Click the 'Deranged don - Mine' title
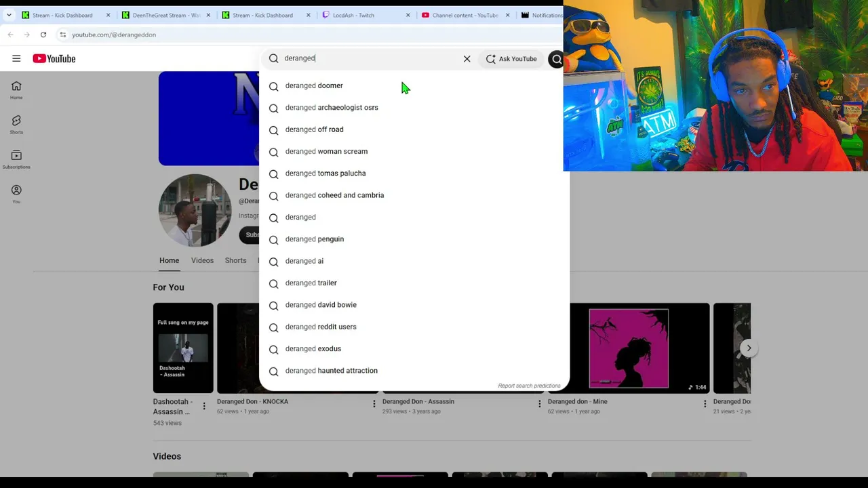Screen dimensions: 868x488 coord(577,401)
